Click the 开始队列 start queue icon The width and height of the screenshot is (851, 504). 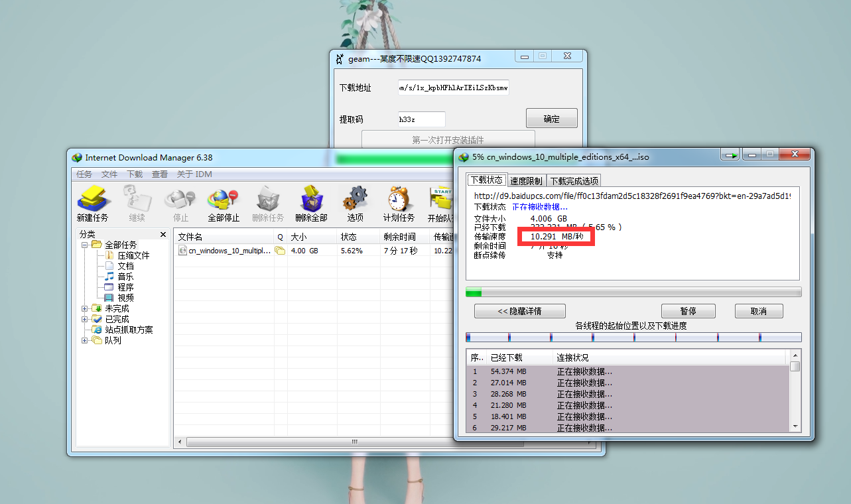coord(440,204)
